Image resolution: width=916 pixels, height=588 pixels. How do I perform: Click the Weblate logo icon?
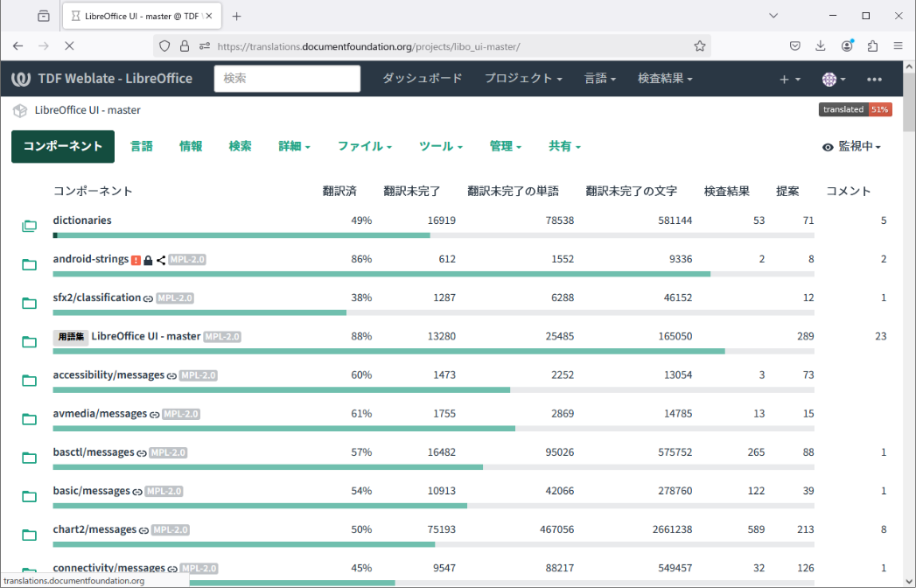click(21, 79)
